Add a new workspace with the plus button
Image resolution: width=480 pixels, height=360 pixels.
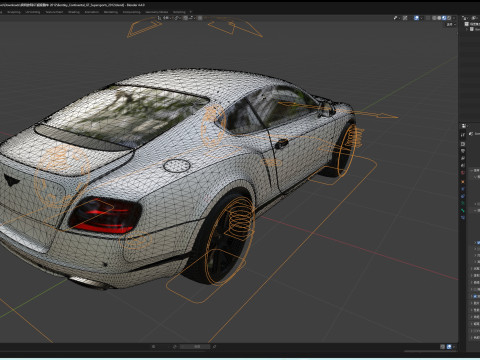[x=191, y=12]
